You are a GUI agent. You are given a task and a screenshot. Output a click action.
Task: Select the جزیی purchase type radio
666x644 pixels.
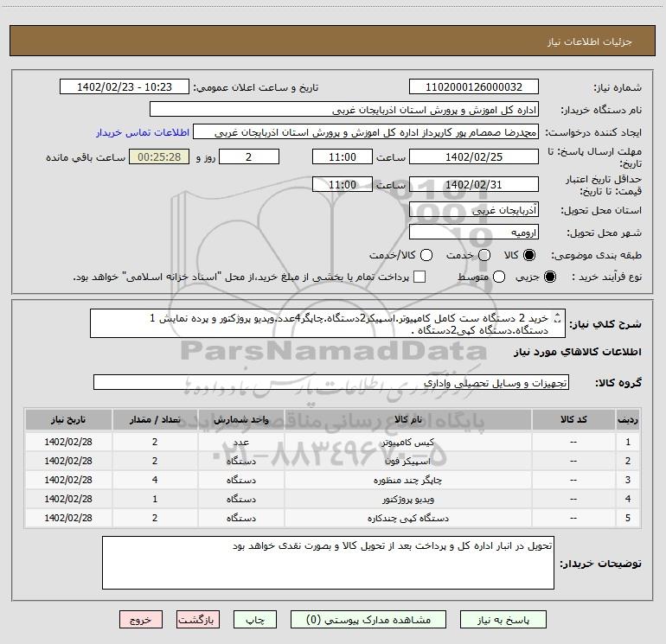tap(550, 277)
